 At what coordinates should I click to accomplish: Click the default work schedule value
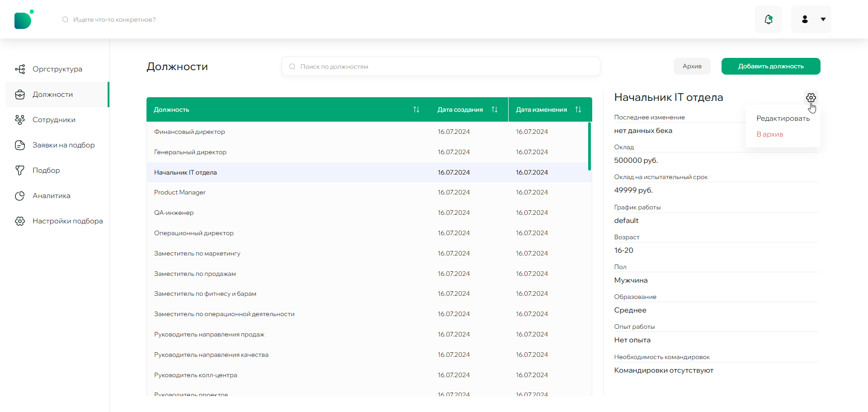point(626,221)
